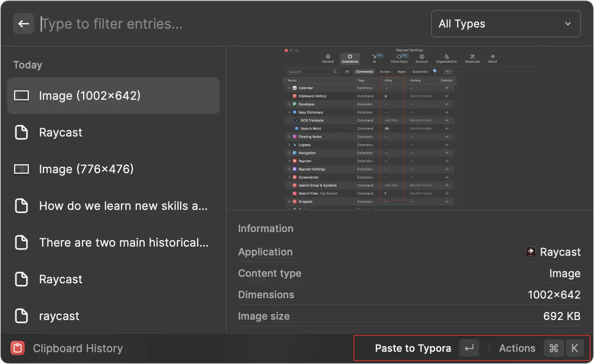Click the image icon beside Image (1002×642)
The image size is (594, 364).
click(x=21, y=96)
